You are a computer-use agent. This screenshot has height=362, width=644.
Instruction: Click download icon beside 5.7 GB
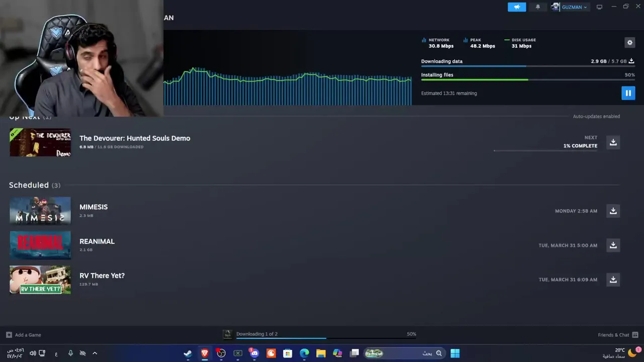[x=631, y=61]
